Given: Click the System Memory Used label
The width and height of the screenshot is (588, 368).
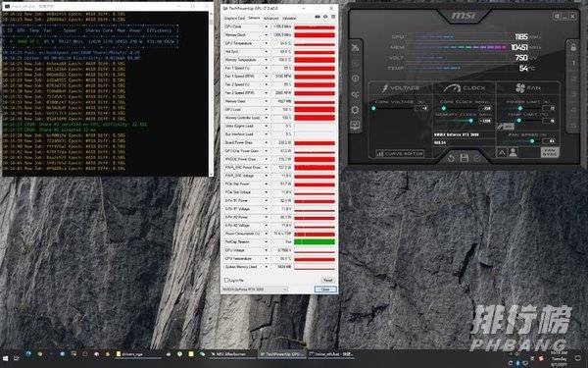Looking at the screenshot, I should [241, 267].
